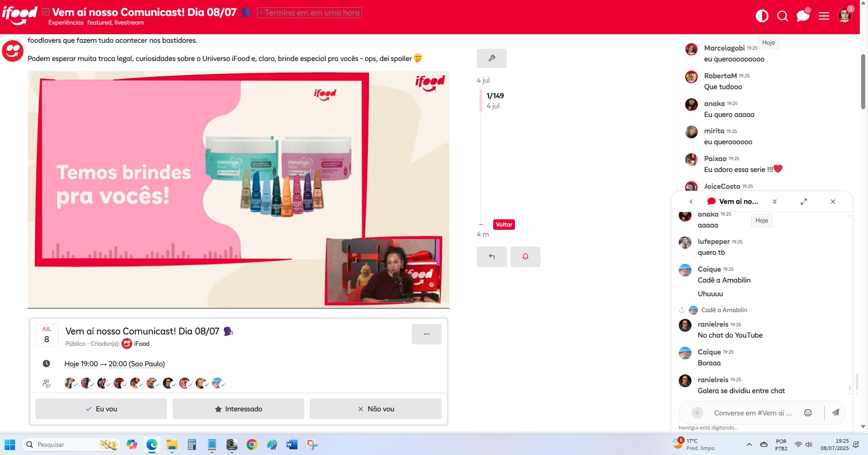The height and width of the screenshot is (455, 868).
Task: Open the wrench topic admin menu
Action: tap(492, 58)
